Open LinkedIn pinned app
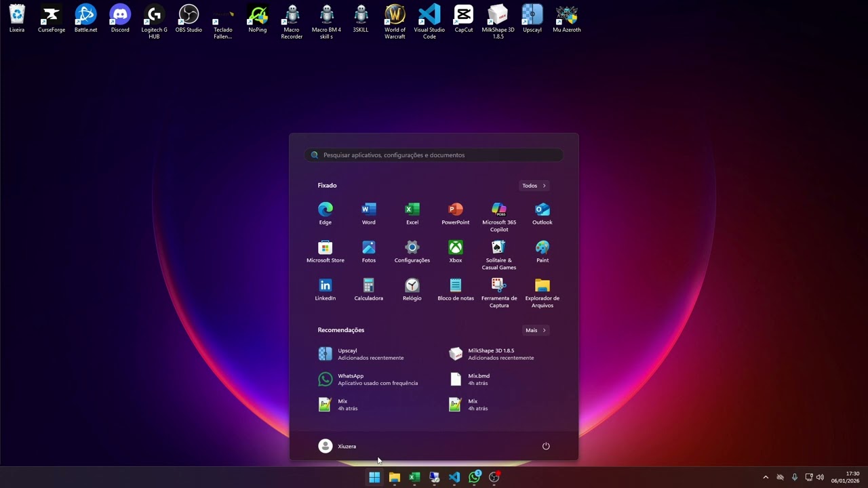This screenshot has height=488, width=868. 325,289
